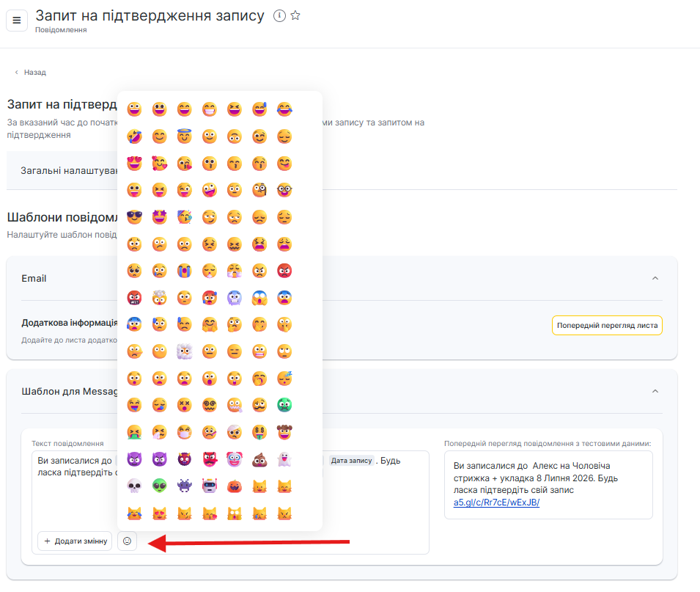This screenshot has width=700, height=592.
Task: Open the hamburger navigation menu
Action: point(17,21)
